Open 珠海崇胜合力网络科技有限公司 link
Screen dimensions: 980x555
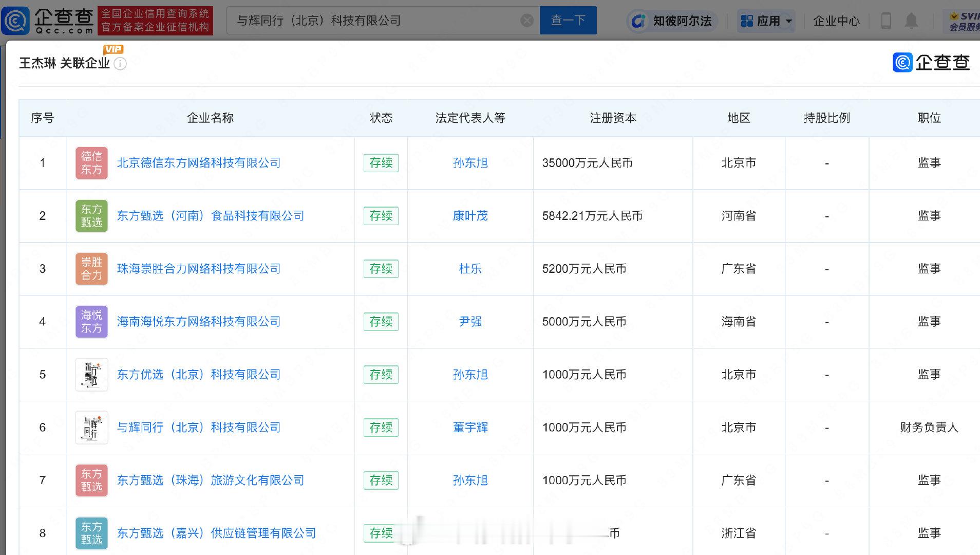click(x=199, y=269)
